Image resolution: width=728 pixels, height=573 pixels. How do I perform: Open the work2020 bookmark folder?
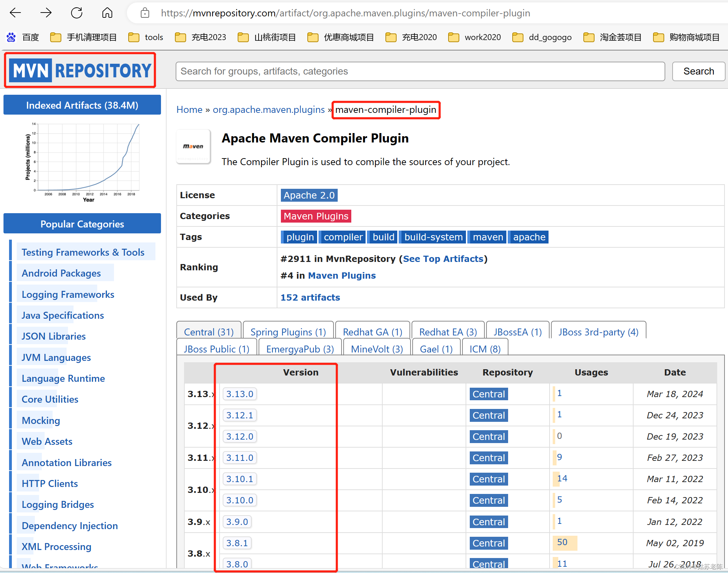[475, 37]
